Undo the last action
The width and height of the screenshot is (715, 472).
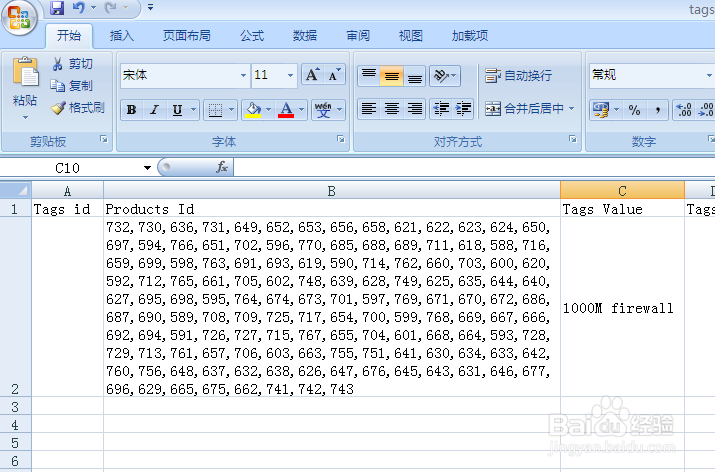coord(79,8)
